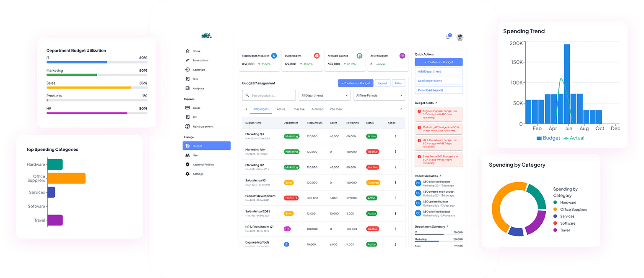Click Download Reports in Quick Actions
Viewport: 644px width, 278px height.
coord(439,90)
